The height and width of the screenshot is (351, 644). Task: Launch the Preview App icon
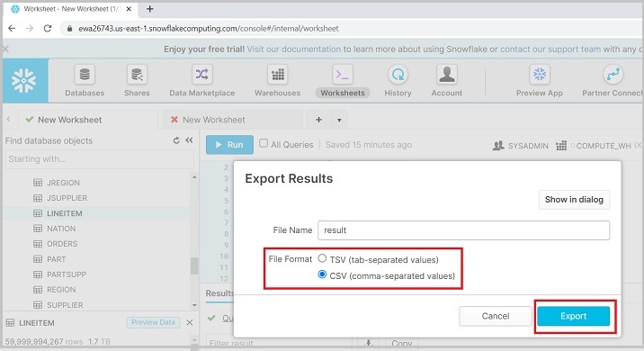click(540, 75)
